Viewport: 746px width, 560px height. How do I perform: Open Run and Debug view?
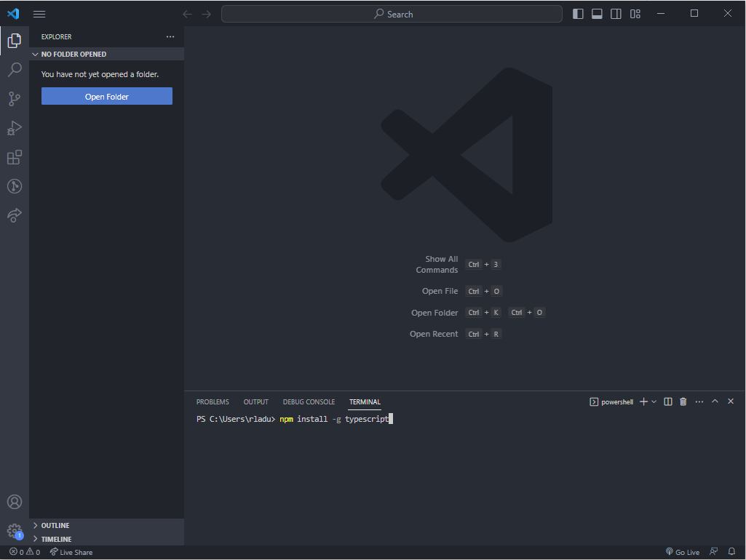(x=15, y=128)
